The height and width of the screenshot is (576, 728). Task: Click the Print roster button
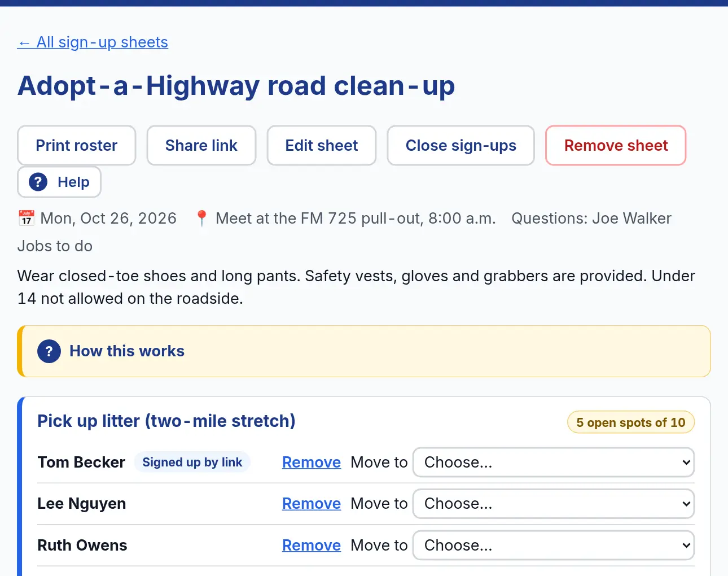tap(77, 145)
